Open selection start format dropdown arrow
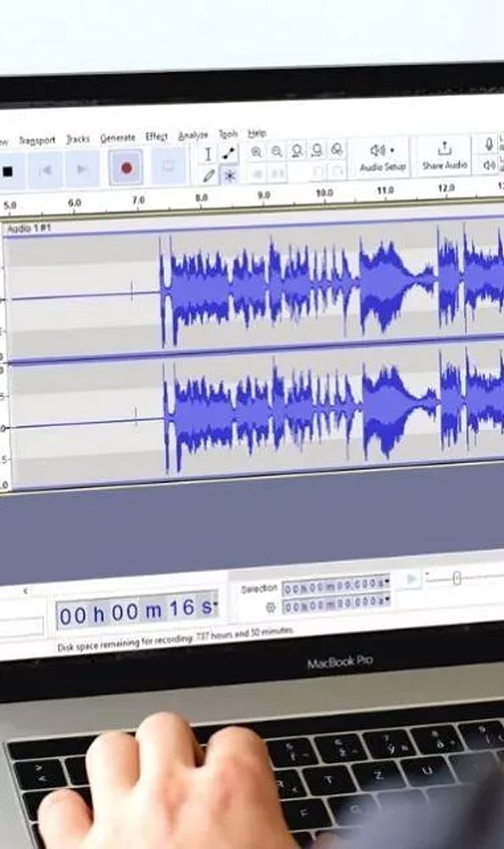Viewport: 504px width, 849px height. click(387, 582)
